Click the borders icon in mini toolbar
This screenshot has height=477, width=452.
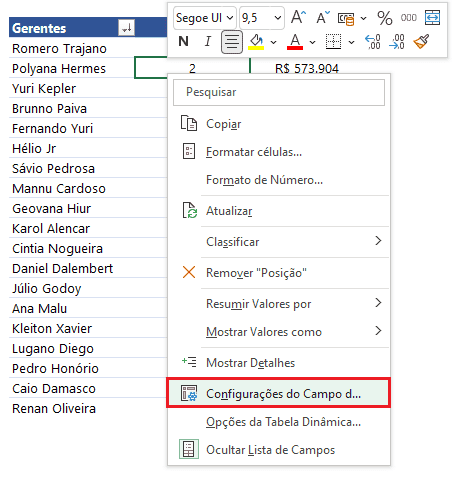pos(333,42)
